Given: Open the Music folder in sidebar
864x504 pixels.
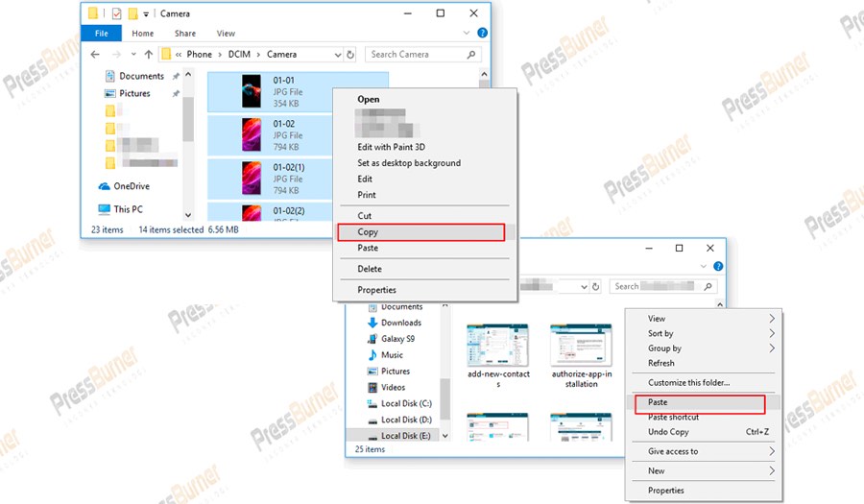Looking at the screenshot, I should (x=392, y=355).
